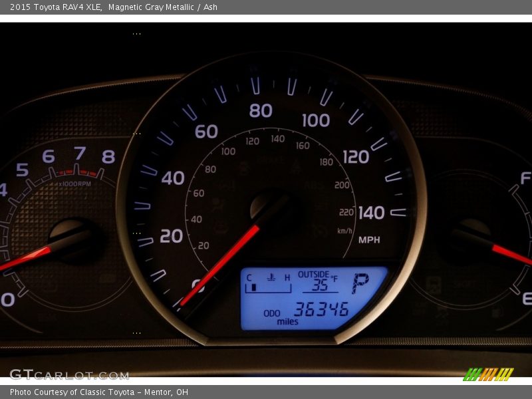Click the 220 on km/h scale
Screen dimensions: 532x399
click(346, 212)
